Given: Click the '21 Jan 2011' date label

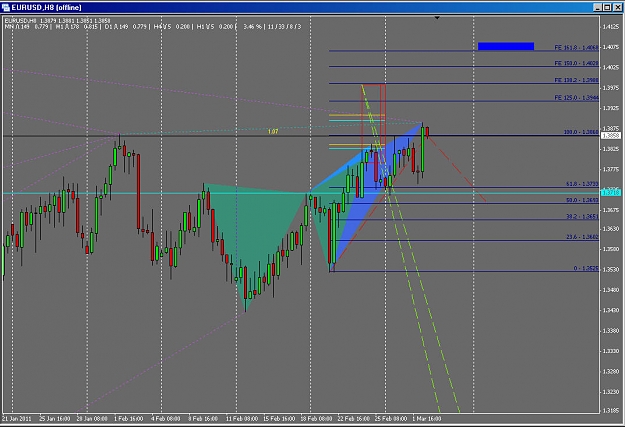Looking at the screenshot, I should click(16, 418).
